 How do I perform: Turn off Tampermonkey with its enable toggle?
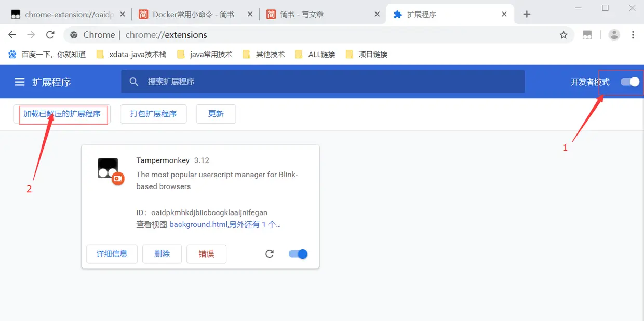tap(298, 253)
